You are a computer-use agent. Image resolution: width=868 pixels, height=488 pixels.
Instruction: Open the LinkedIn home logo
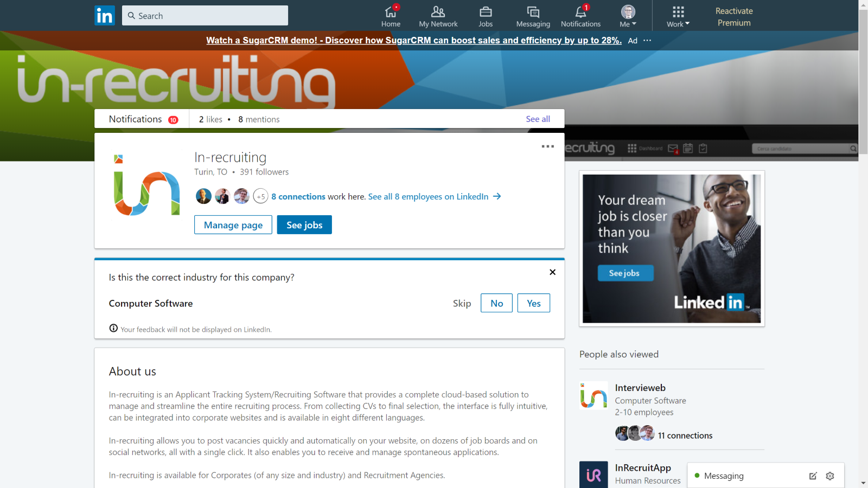[x=105, y=16]
